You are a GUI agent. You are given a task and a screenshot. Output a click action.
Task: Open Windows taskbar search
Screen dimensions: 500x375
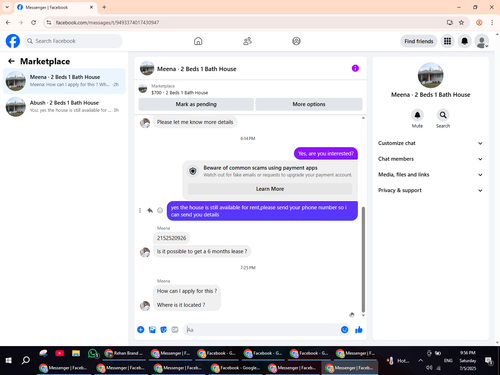26,360
